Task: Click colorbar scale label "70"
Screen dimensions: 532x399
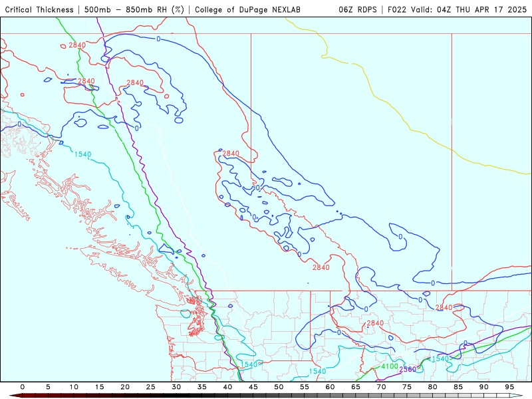Action: point(381,387)
